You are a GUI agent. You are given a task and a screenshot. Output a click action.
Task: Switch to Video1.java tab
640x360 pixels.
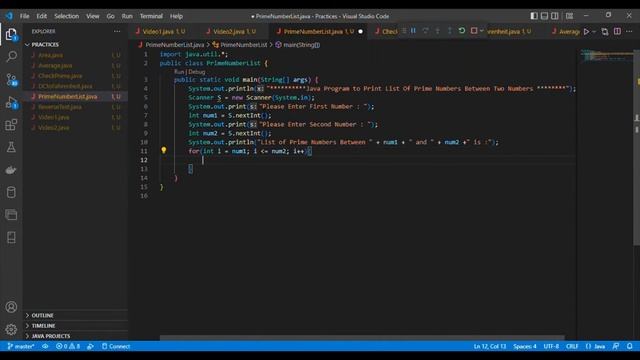coord(163,31)
